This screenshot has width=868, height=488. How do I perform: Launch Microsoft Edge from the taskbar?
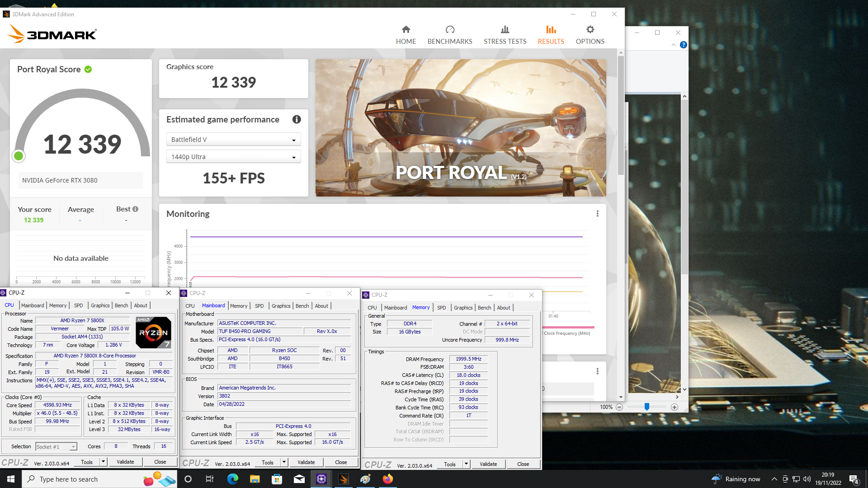(232, 479)
